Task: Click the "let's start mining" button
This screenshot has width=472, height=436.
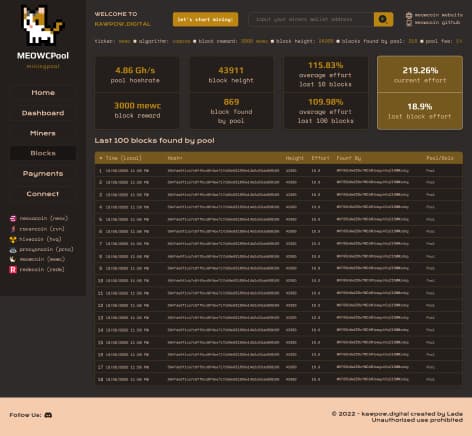Action: pos(205,19)
